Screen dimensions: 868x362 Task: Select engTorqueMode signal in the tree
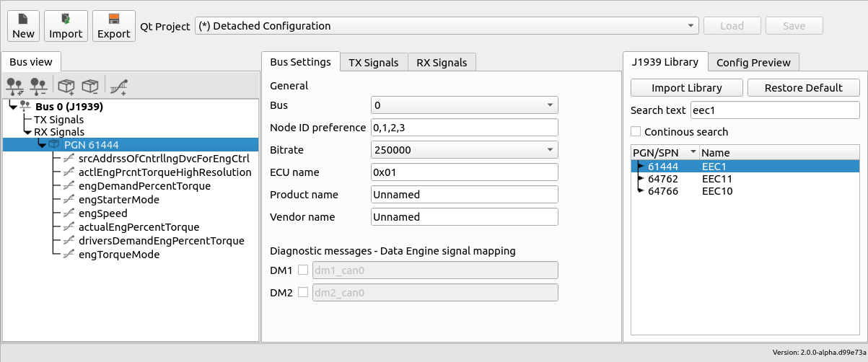coord(119,255)
